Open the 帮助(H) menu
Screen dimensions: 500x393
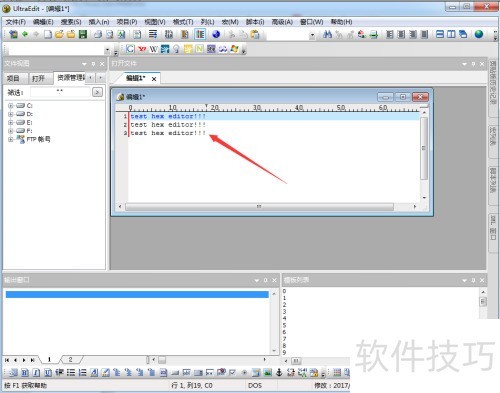pyautogui.click(x=341, y=22)
